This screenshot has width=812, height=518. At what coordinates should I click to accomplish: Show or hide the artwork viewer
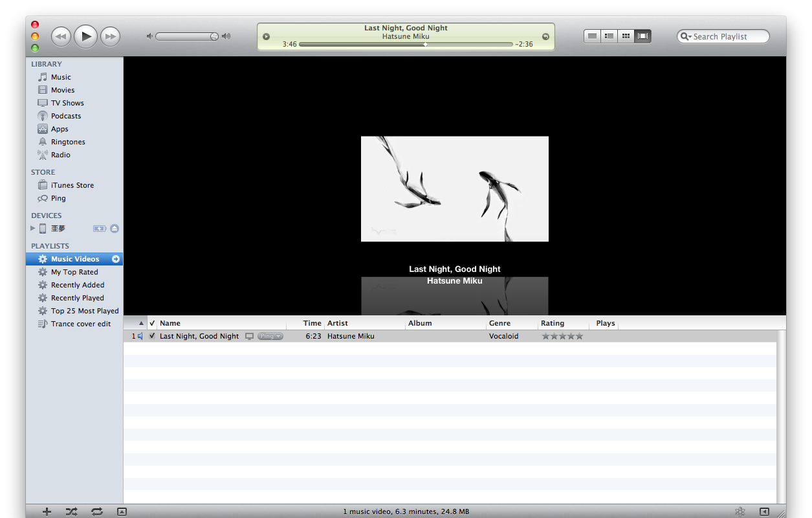coord(122,512)
